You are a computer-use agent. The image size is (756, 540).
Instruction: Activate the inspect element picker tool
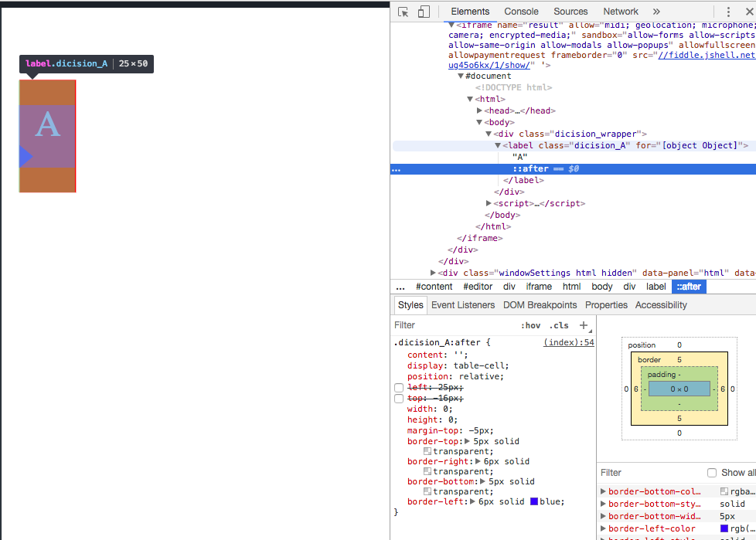[404, 12]
